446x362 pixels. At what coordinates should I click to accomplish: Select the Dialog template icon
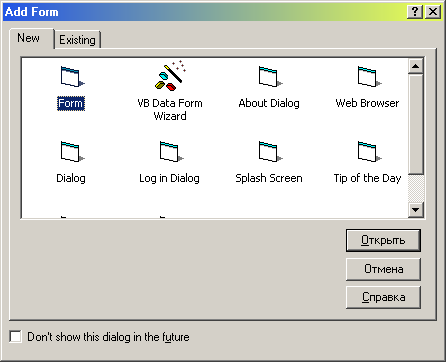[72, 151]
